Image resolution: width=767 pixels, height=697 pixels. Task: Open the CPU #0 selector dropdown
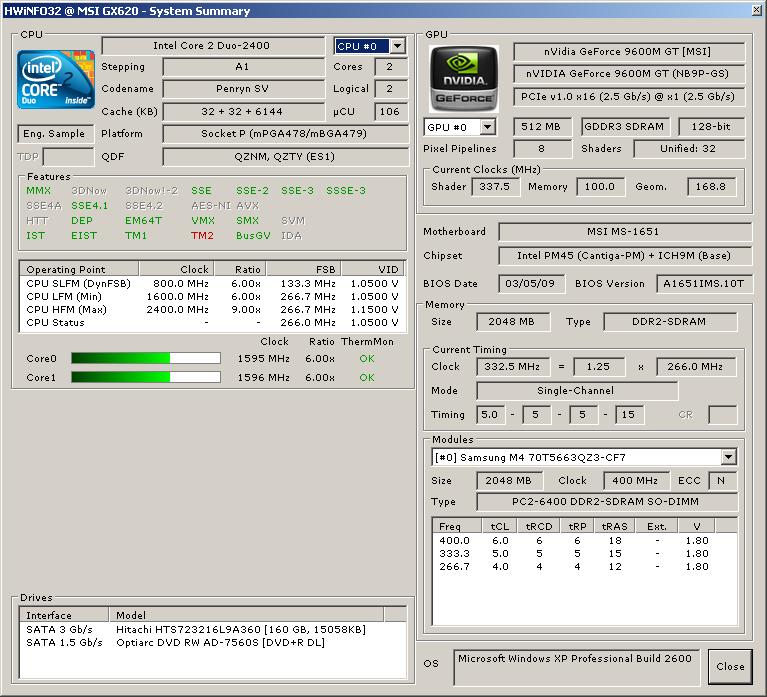(398, 46)
